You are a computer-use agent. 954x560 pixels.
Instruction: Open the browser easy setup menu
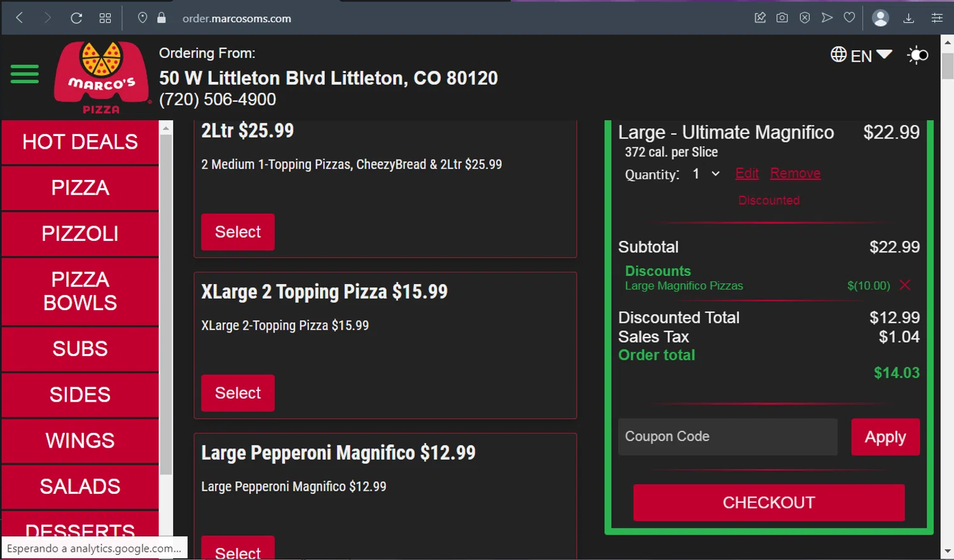(937, 18)
